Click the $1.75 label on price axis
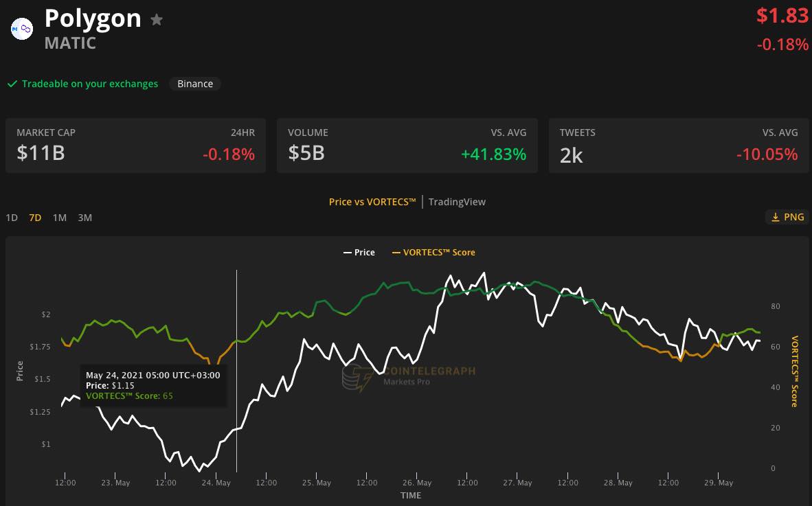 [40, 347]
